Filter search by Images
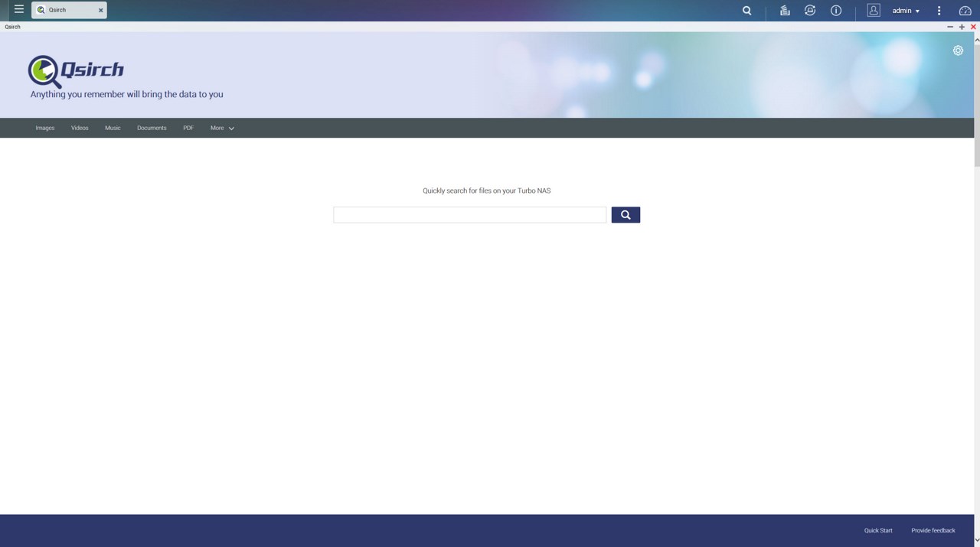980x547 pixels. point(45,128)
